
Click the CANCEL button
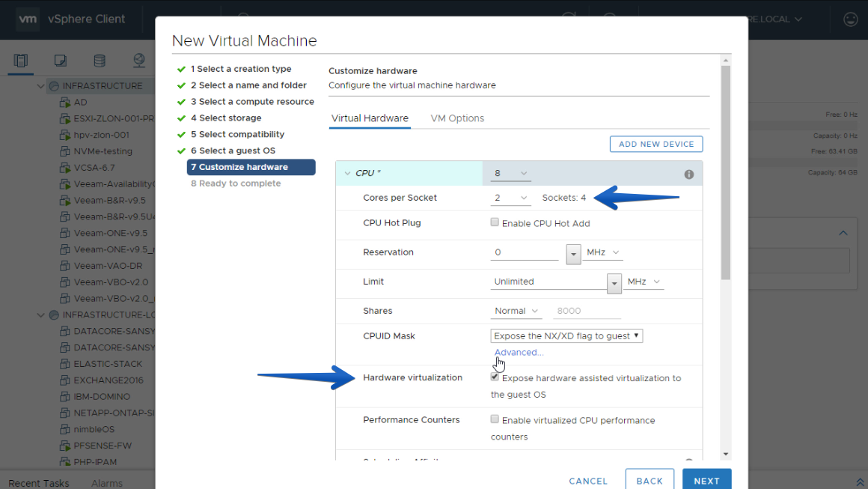click(x=588, y=482)
